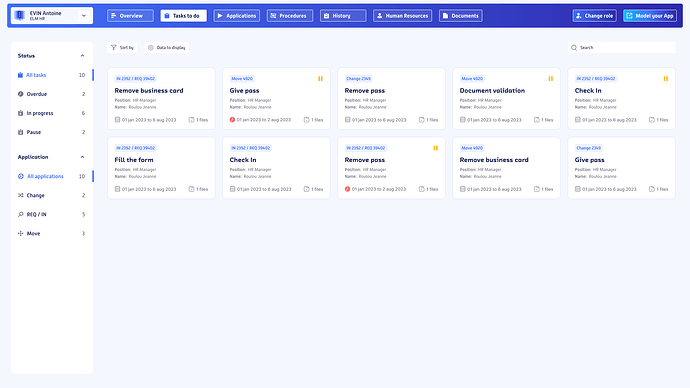Click calendar icon on Document validation card
690x388 pixels.
(462, 120)
